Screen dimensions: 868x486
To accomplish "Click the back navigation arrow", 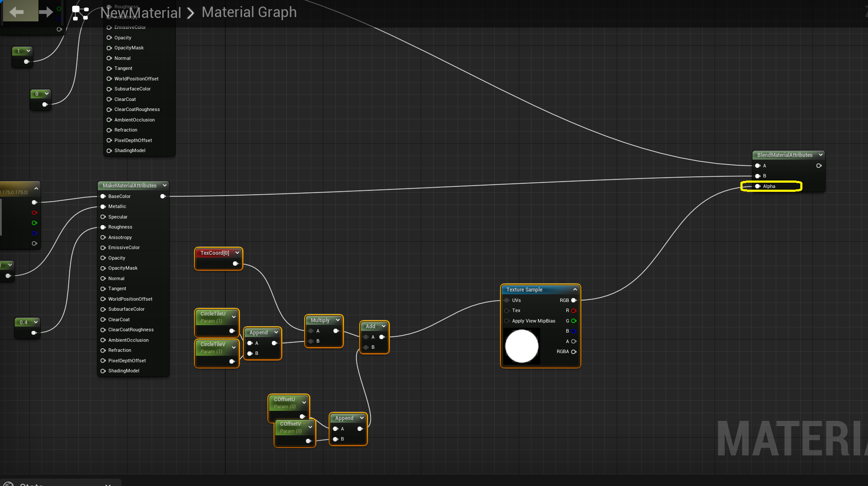I will point(17,12).
